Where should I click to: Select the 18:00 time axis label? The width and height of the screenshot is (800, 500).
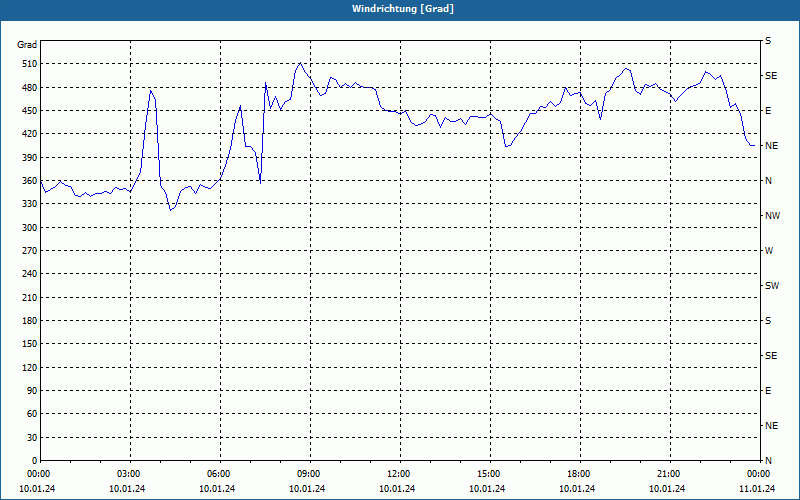(579, 474)
